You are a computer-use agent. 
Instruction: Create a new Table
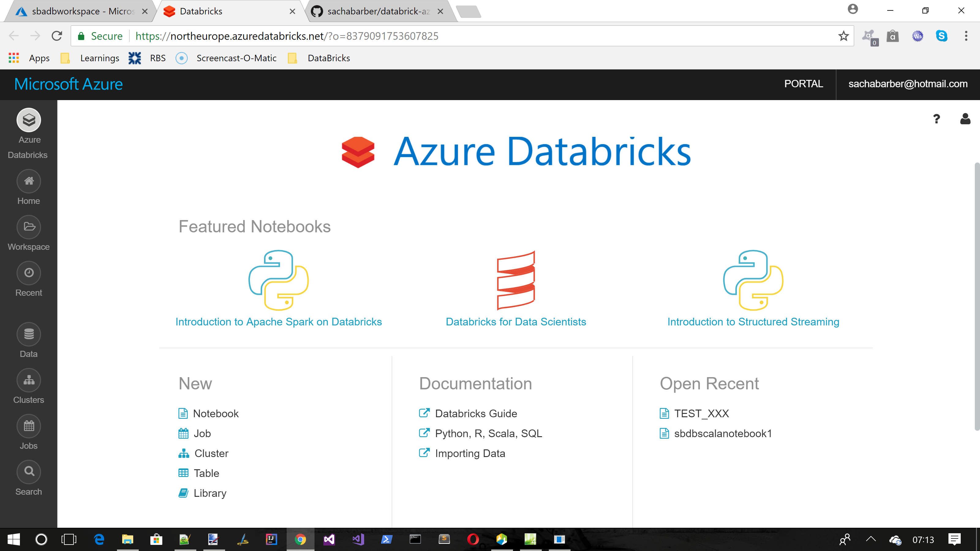pos(199,473)
